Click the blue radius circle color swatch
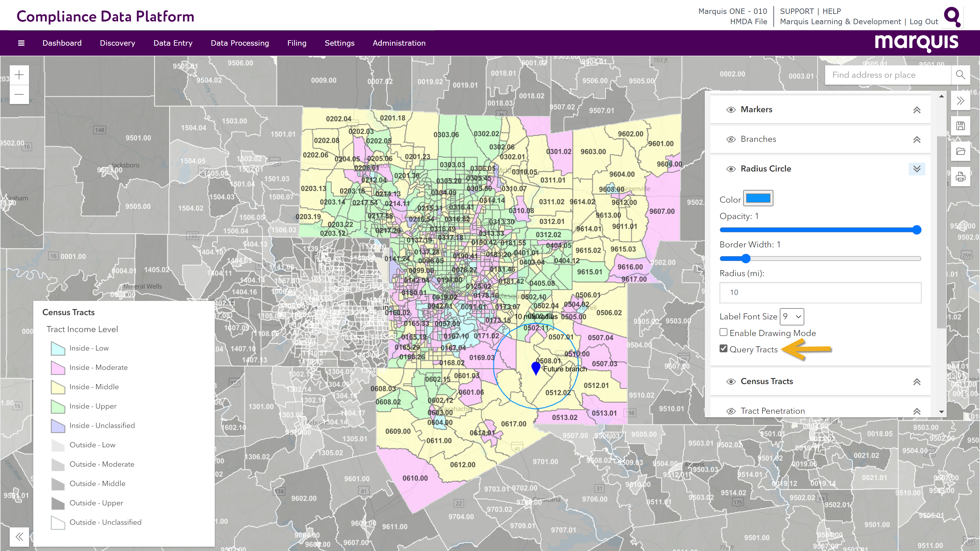The height and width of the screenshot is (551, 980). point(758,198)
